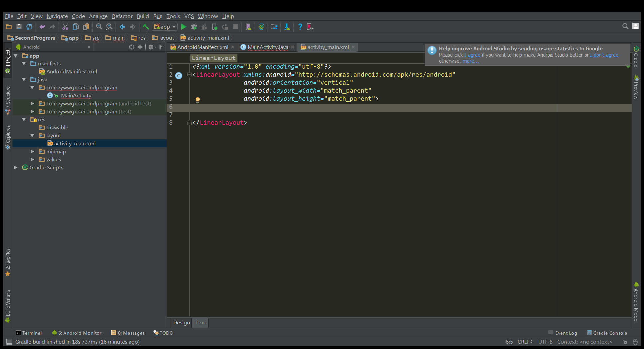
Task: Click the Cut scissors icon
Action: (x=65, y=27)
